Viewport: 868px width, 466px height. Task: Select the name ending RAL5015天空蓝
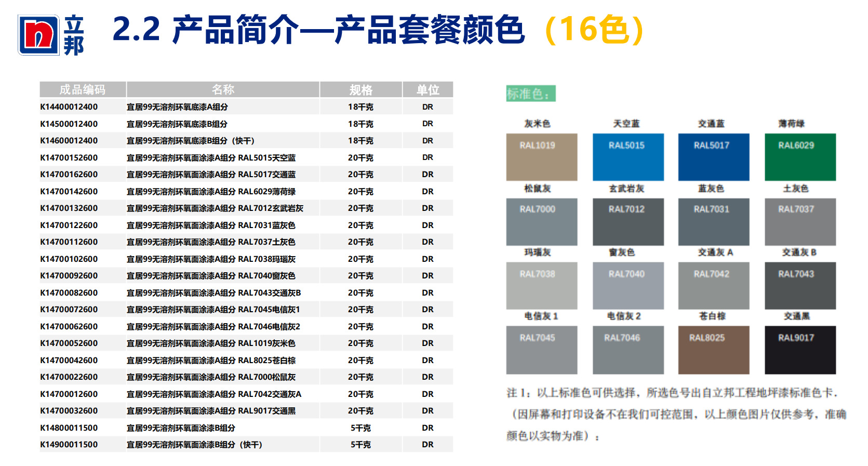(211, 157)
